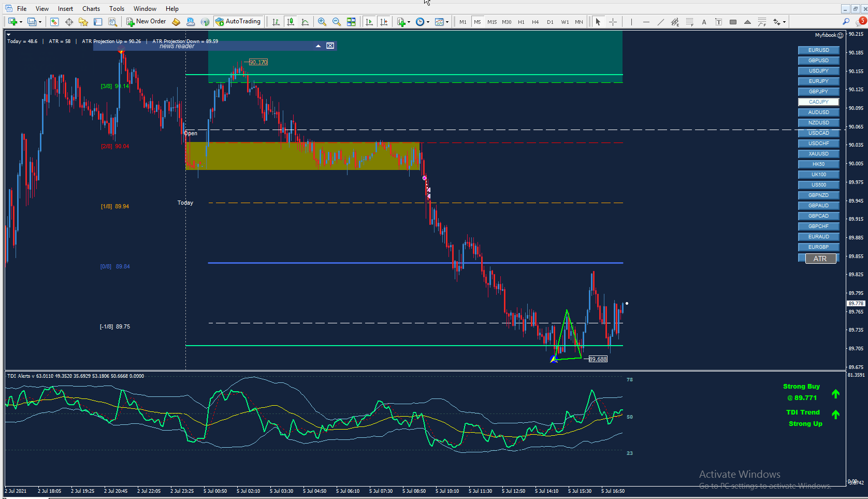The width and height of the screenshot is (868, 499).
Task: Select the Fibonacci retracement drawing tool
Action: click(x=690, y=22)
